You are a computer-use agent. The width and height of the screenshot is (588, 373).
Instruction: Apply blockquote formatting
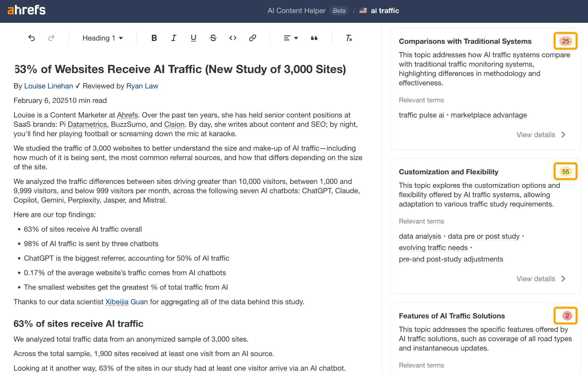pos(314,38)
